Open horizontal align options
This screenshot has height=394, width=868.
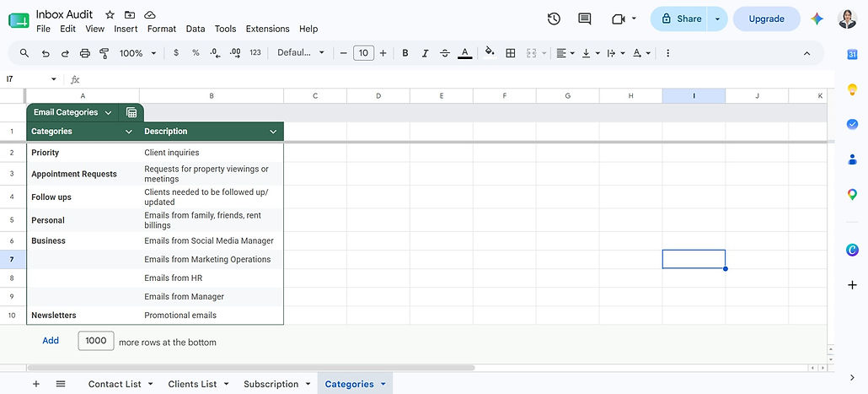pyautogui.click(x=565, y=53)
